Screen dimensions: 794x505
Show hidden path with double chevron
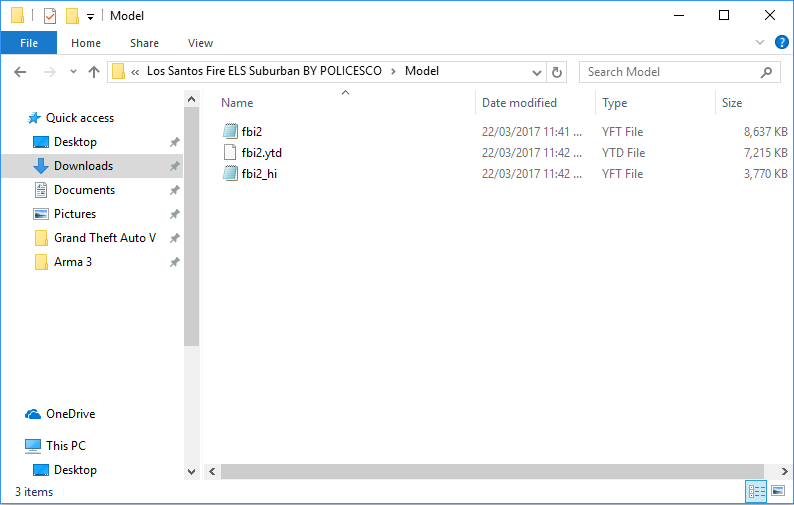(x=135, y=72)
